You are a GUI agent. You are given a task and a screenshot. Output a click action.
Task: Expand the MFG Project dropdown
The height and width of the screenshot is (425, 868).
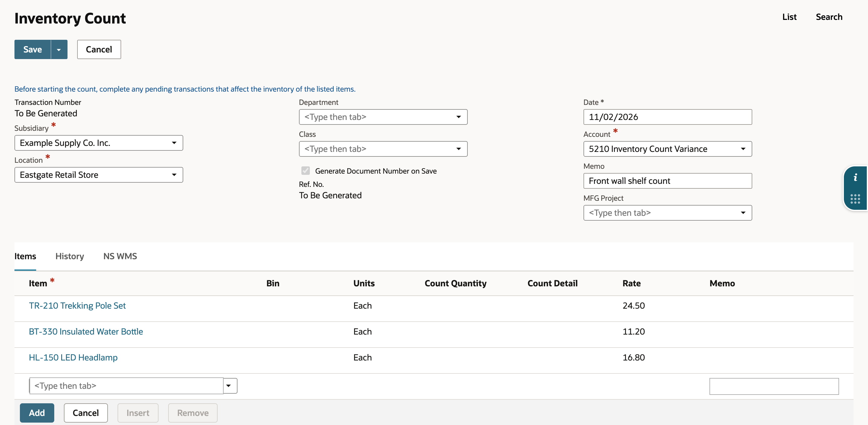click(x=743, y=213)
